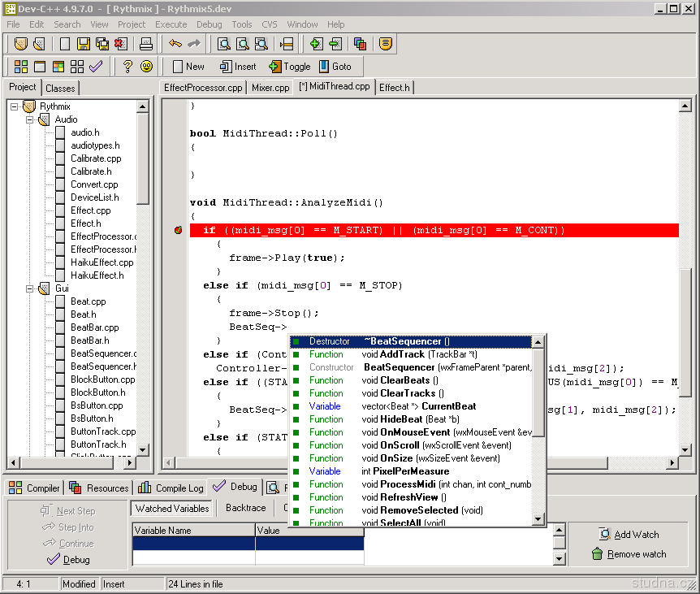Click the first Find magnifier icon
Image resolution: width=700 pixels, height=594 pixels.
point(223,44)
